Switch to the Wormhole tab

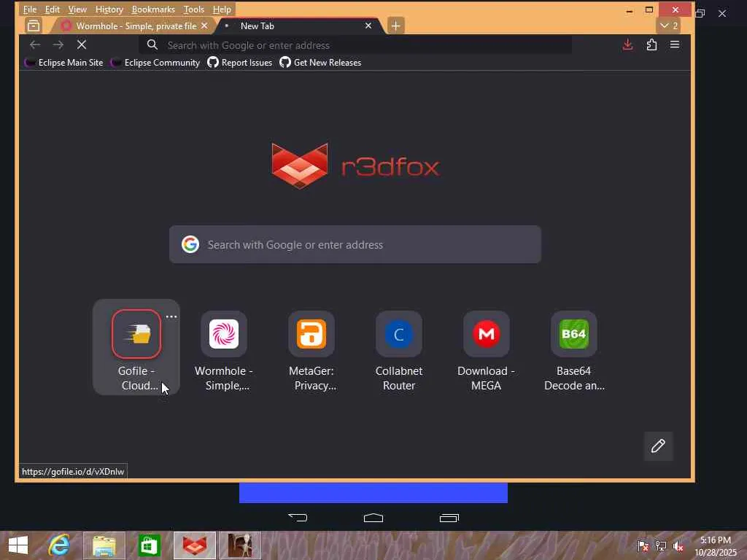click(x=136, y=26)
